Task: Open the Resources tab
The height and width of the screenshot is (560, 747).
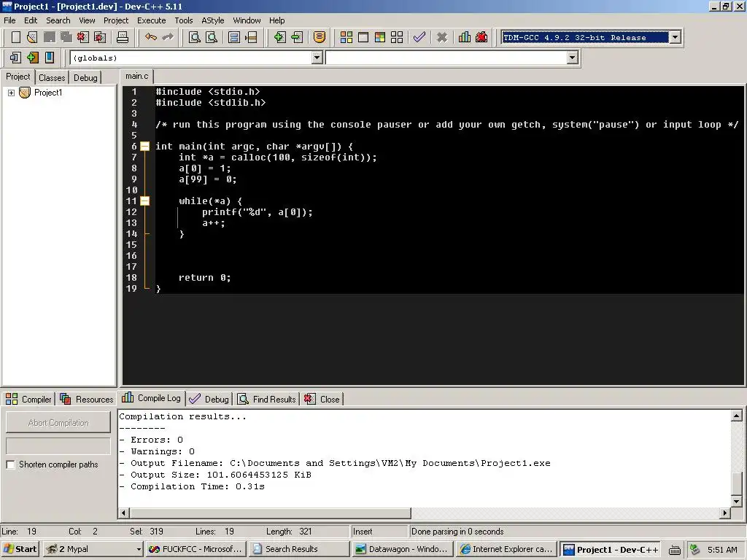Action: [87, 399]
